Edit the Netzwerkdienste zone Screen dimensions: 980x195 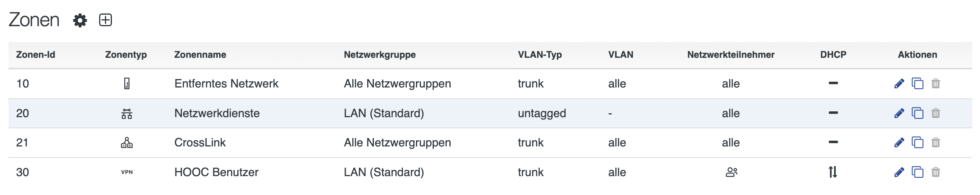pos(899,113)
